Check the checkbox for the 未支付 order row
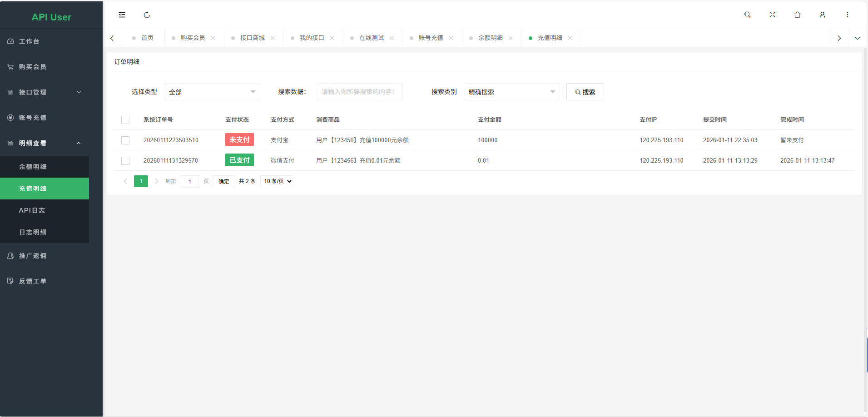 (125, 140)
